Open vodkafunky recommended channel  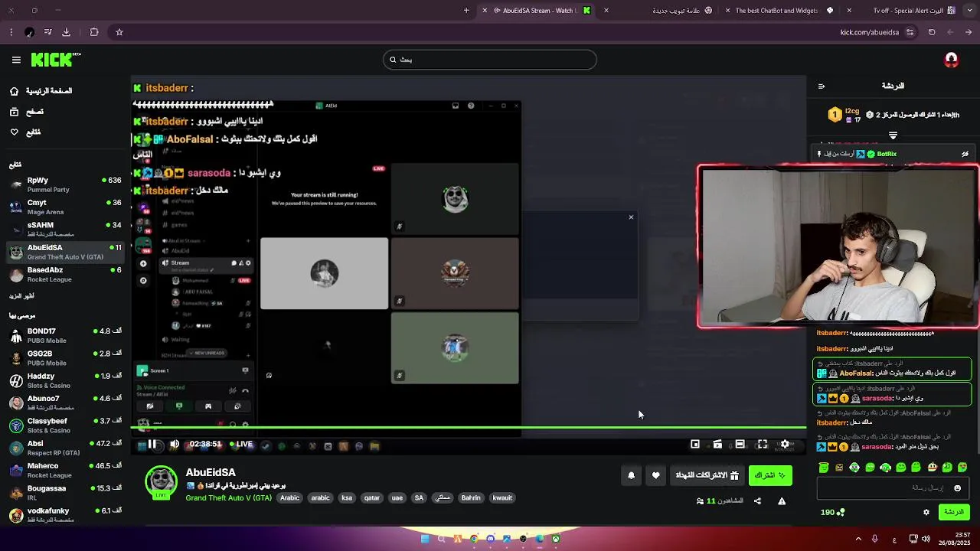pos(65,515)
